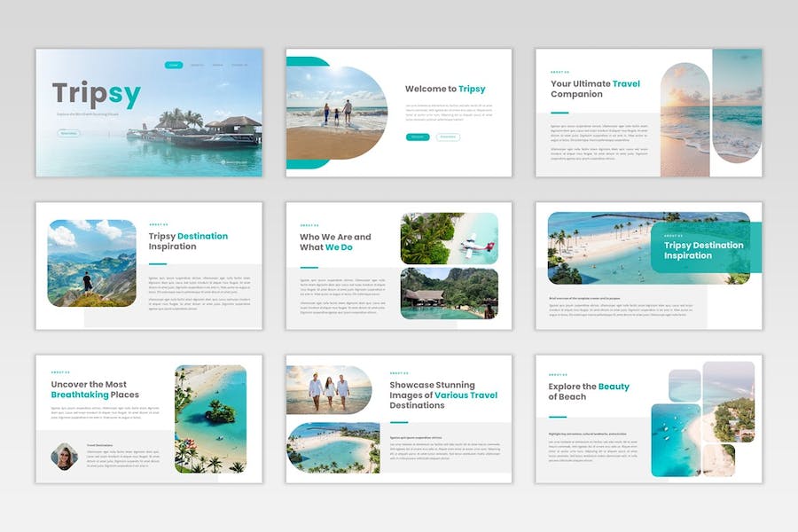Click the Tripsy Destination Inspiration heading beside the mountain photo
Viewport: 798px width, 532px height.
point(188,241)
